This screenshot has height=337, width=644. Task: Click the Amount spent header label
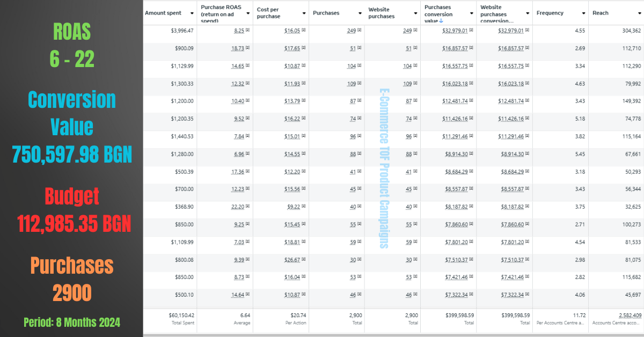pyautogui.click(x=163, y=13)
